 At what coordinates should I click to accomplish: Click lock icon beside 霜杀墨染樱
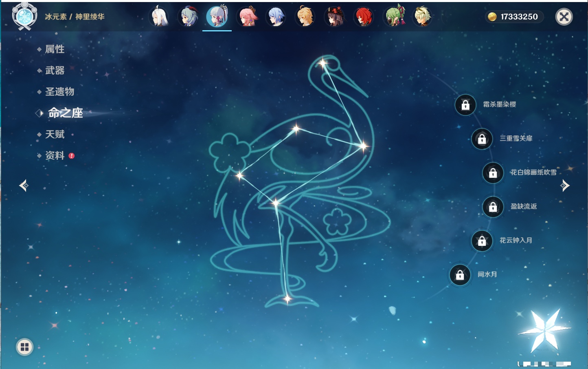[x=465, y=105]
